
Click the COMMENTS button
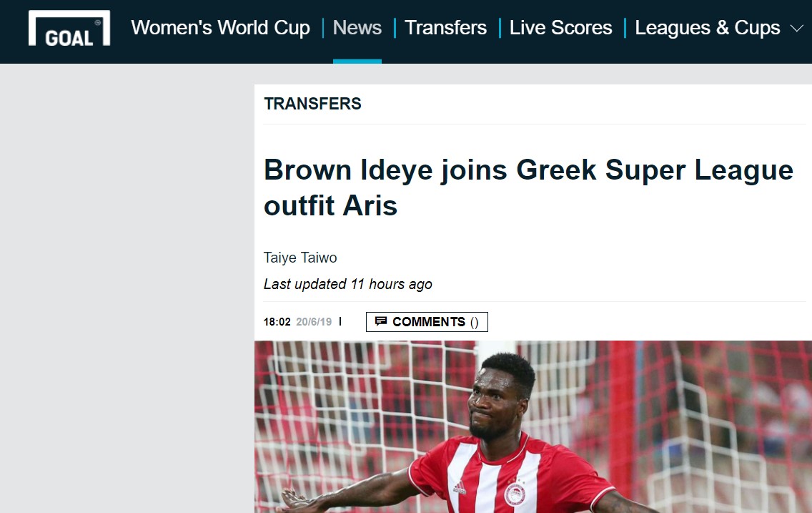pyautogui.click(x=427, y=322)
